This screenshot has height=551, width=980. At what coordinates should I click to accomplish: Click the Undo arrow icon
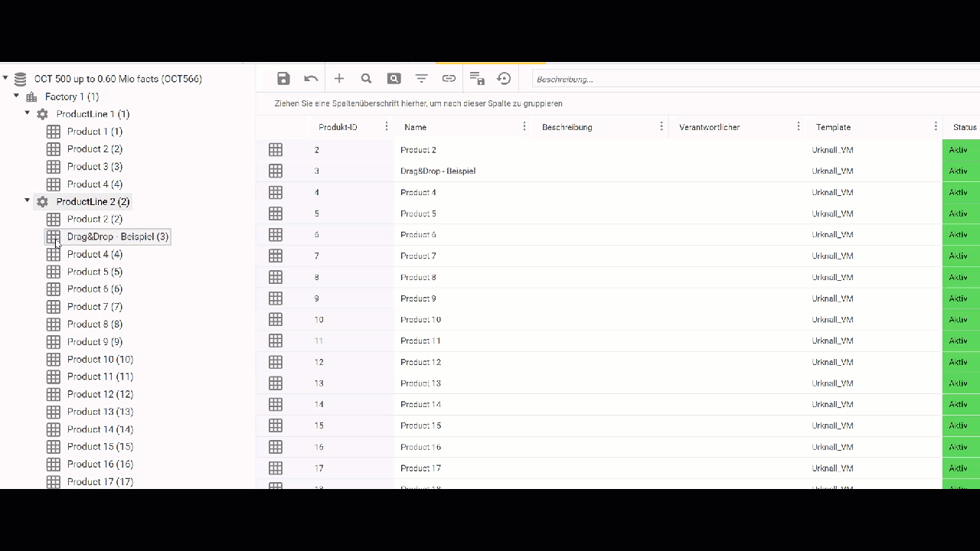pos(311,78)
